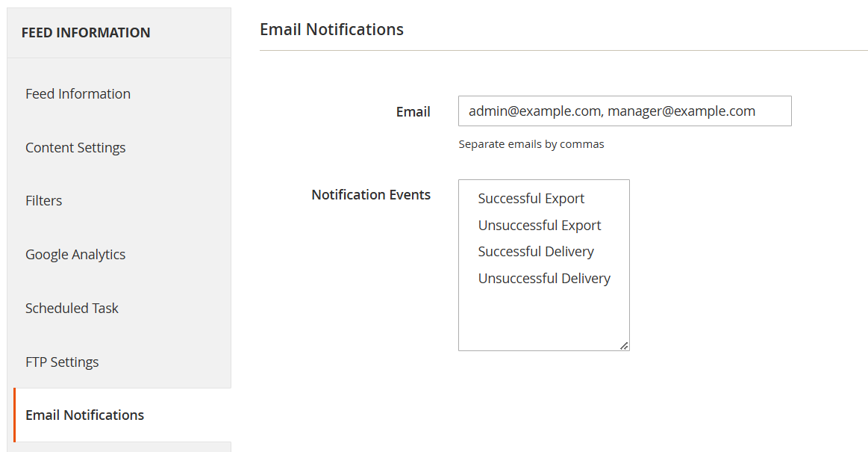The image size is (868, 452).
Task: Click empty space in Notification Events list
Action: (x=543, y=318)
